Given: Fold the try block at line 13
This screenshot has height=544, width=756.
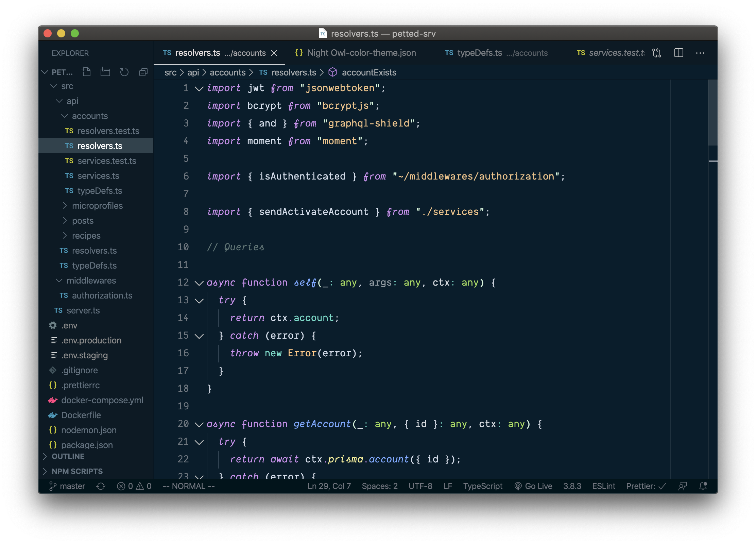Looking at the screenshot, I should (199, 301).
